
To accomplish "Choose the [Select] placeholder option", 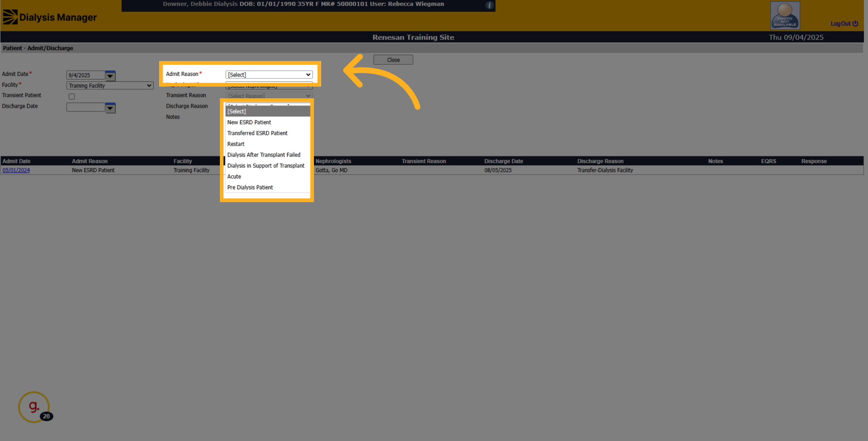I will (268, 111).
